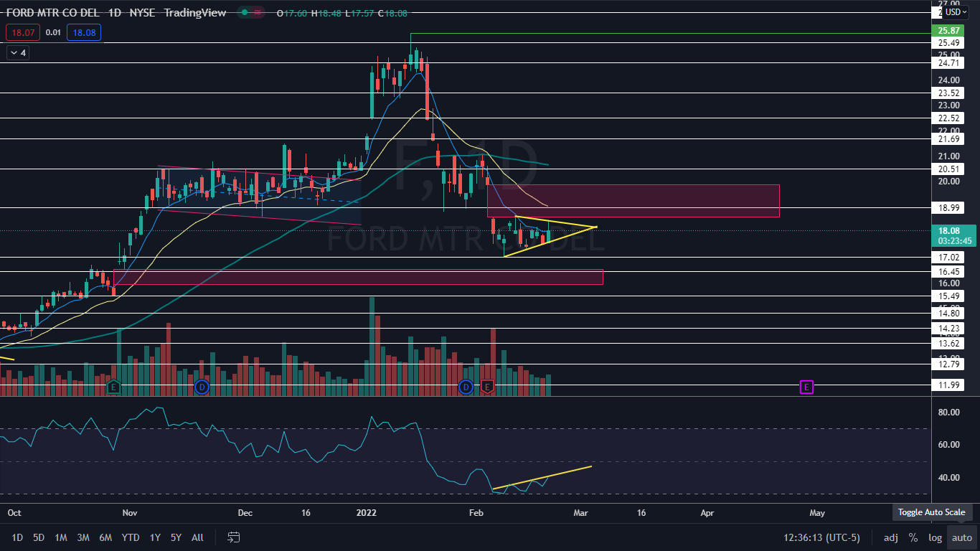Screen dimensions: 980x551
Task: Click the 17.02 horizontal level label
Action: (948, 257)
